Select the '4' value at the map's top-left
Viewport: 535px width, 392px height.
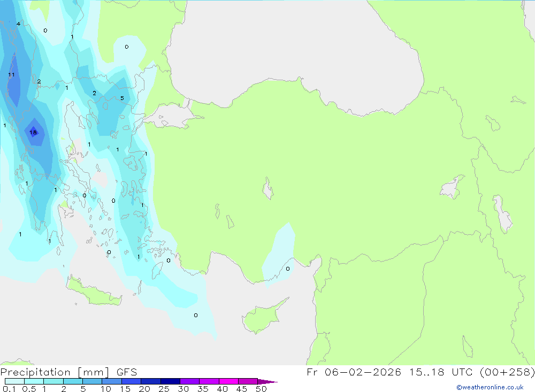tap(18, 24)
